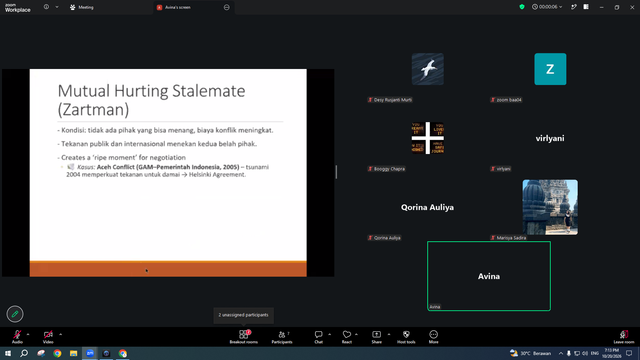Image resolution: width=640 pixels, height=360 pixels.
Task: Unmute the Audio microphone button
Action: point(17,336)
